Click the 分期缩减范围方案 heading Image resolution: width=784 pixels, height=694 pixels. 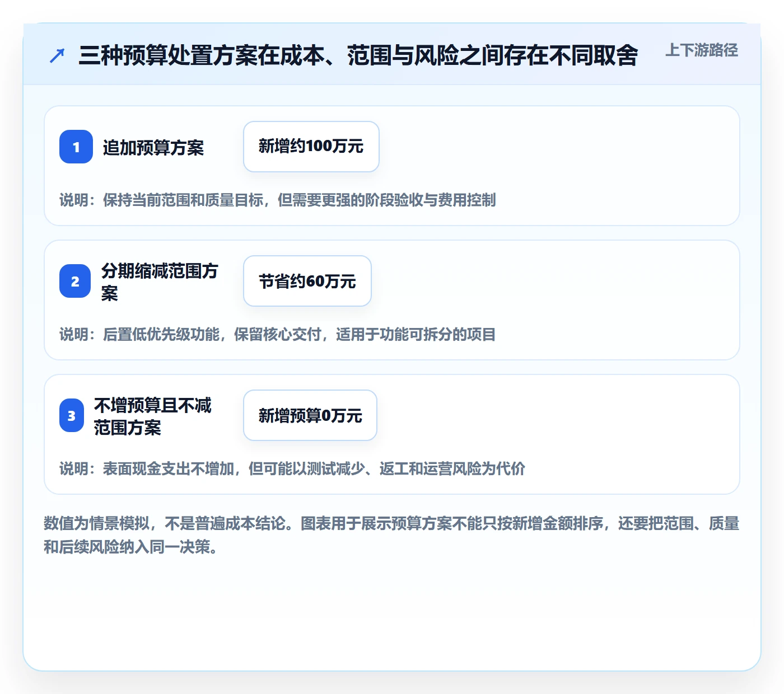[160, 282]
